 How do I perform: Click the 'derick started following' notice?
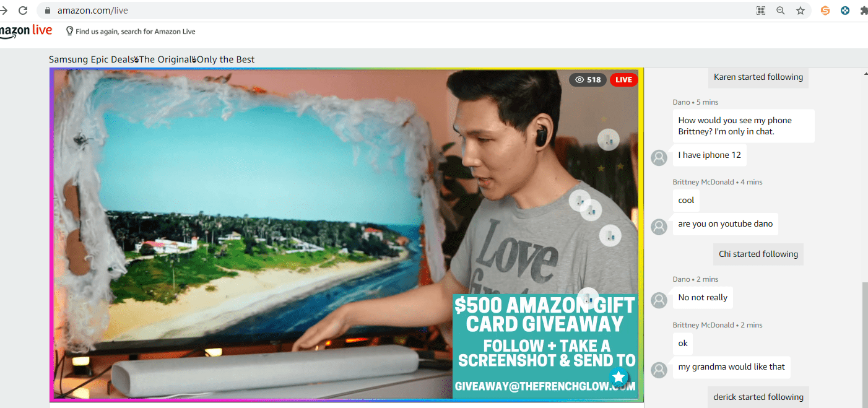point(758,397)
